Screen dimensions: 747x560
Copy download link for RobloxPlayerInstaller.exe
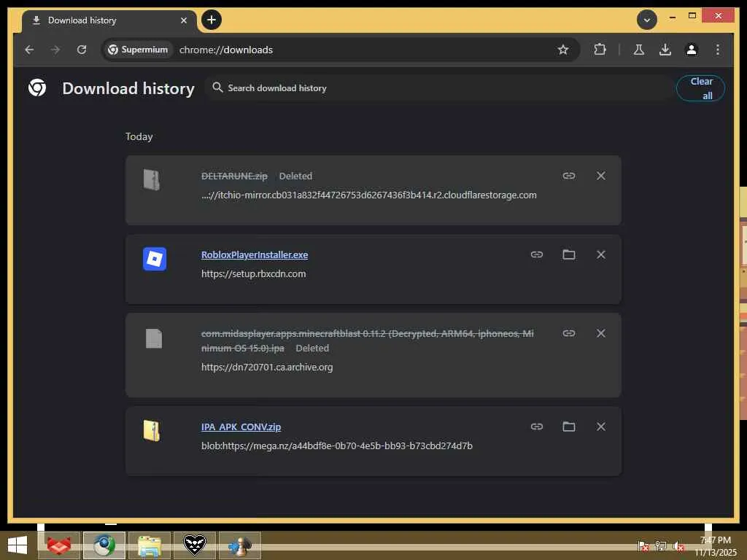(x=536, y=254)
